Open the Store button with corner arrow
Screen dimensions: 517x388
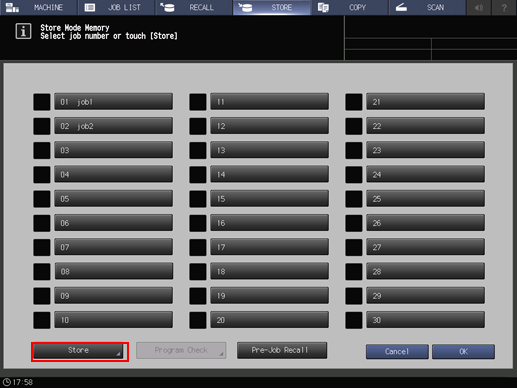click(78, 351)
